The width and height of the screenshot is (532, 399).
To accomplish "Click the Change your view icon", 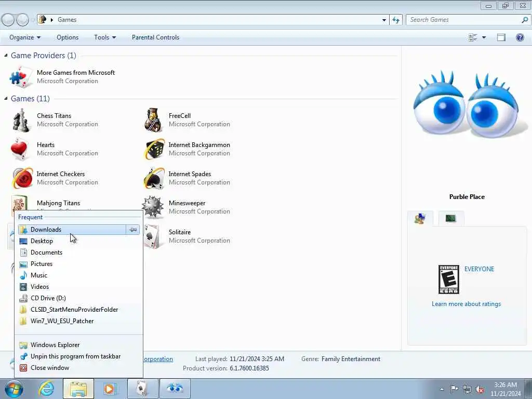I will click(x=473, y=37).
